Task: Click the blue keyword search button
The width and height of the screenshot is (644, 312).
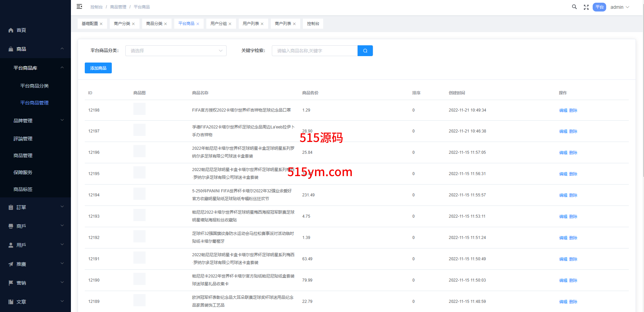Action: coord(365,51)
